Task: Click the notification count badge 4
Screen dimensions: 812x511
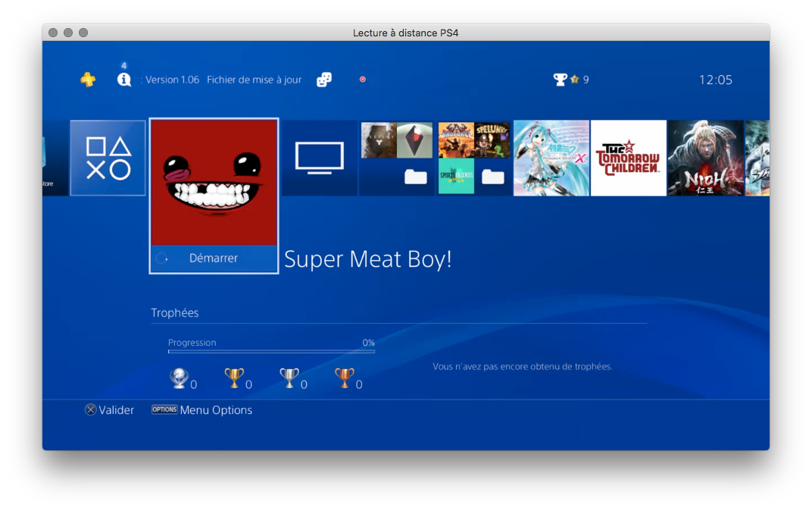Action: (123, 66)
